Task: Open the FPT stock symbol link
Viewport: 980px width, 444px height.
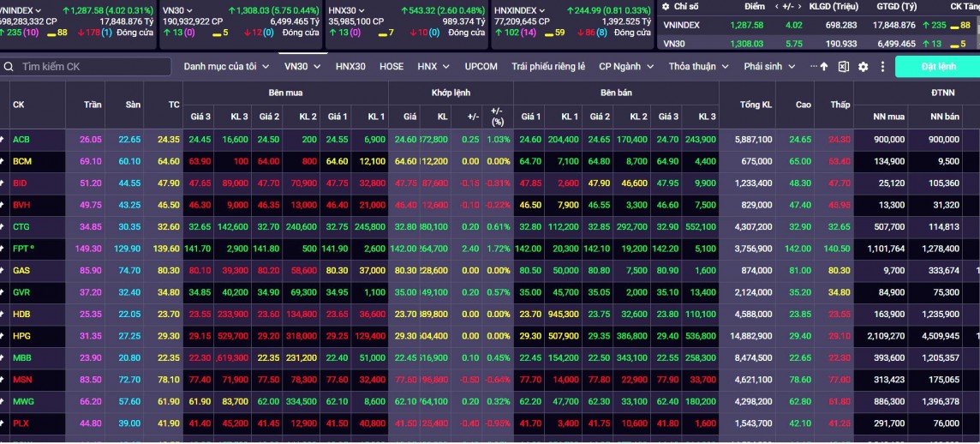Action: [x=21, y=249]
